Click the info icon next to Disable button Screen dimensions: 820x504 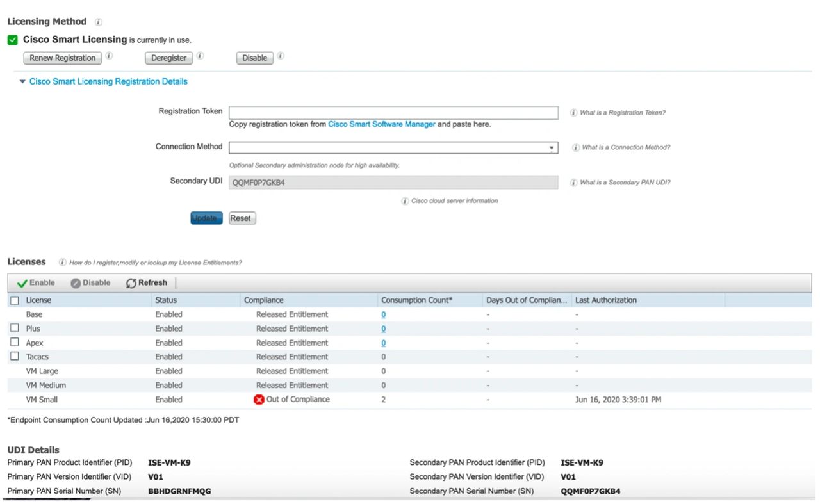[280, 56]
